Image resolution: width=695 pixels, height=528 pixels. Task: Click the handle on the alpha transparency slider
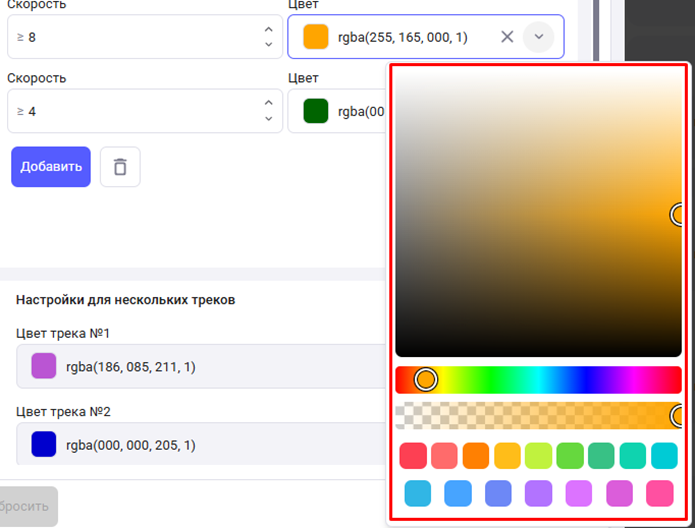click(679, 415)
